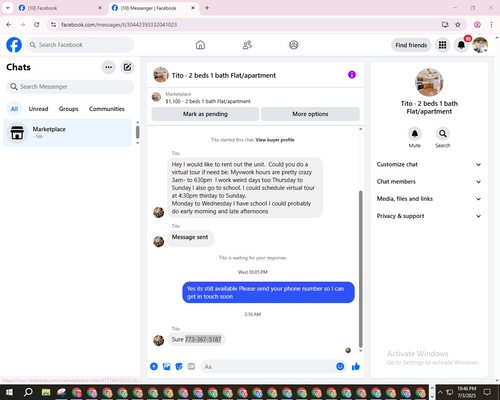Open listing thumbnail in chat header
500x400 pixels.
(161, 75)
